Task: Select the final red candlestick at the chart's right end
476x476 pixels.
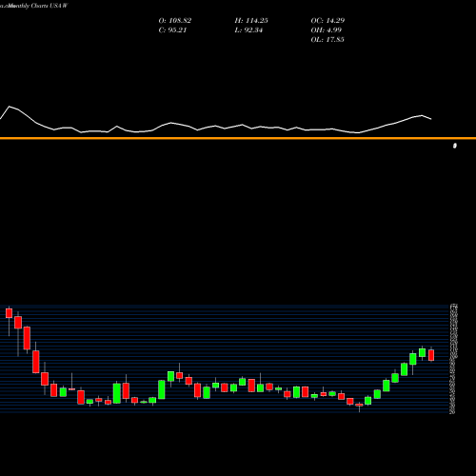Action: 431,355
